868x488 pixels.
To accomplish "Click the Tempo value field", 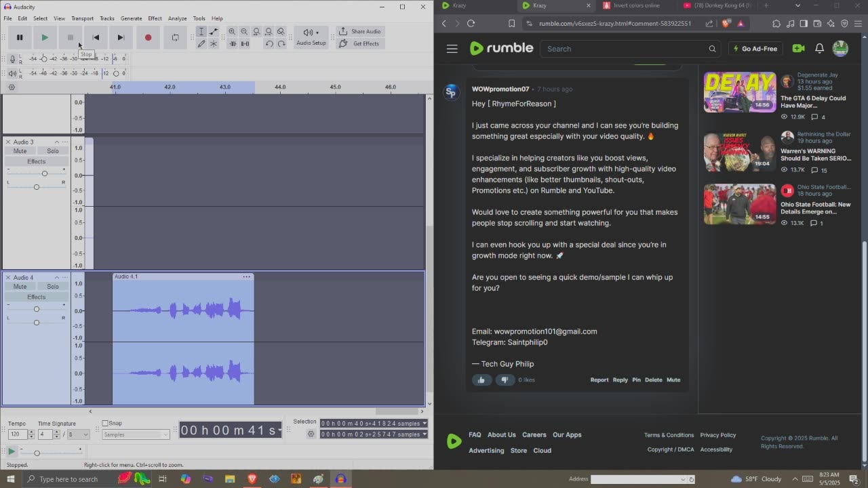I will pos(18,434).
